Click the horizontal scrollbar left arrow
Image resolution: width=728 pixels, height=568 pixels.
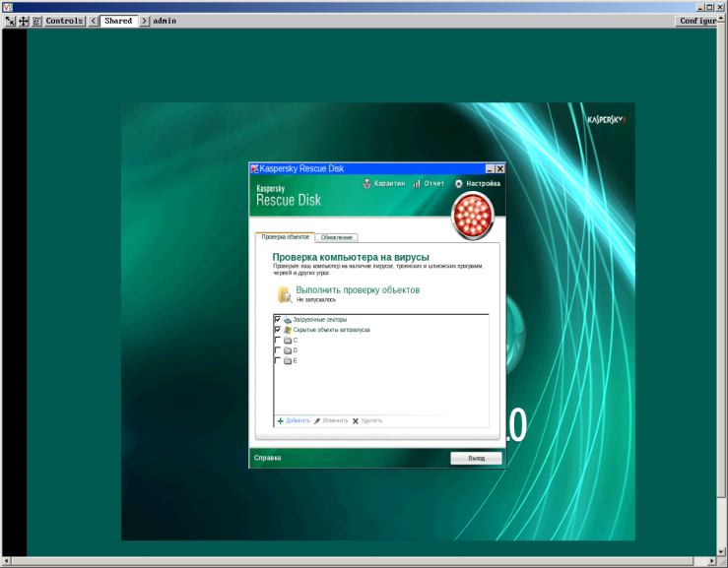[x=7, y=561]
